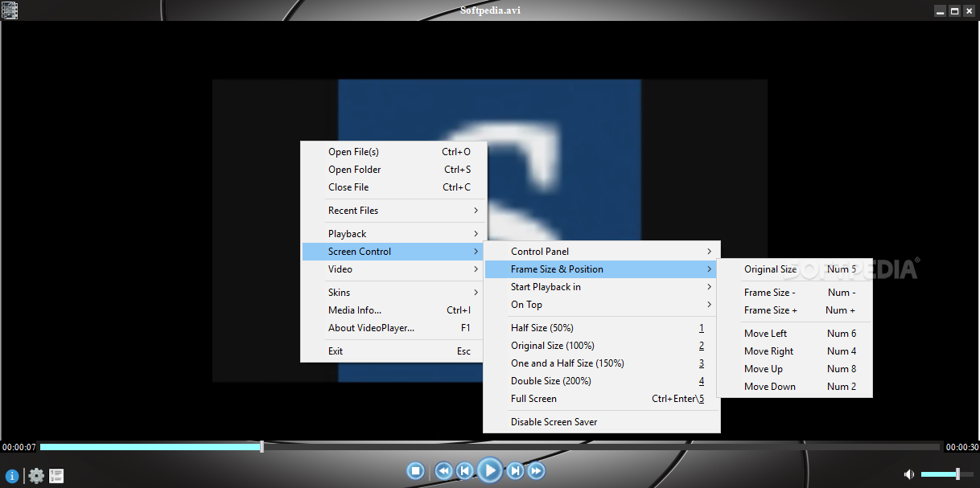
Task: Set video to Half Size (50%)
Action: 602,328
